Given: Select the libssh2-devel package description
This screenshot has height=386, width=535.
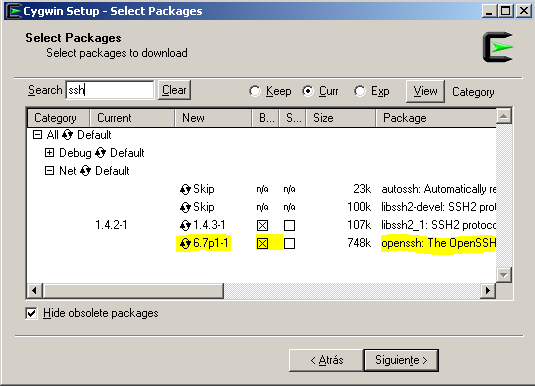Looking at the screenshot, I should [438, 207].
